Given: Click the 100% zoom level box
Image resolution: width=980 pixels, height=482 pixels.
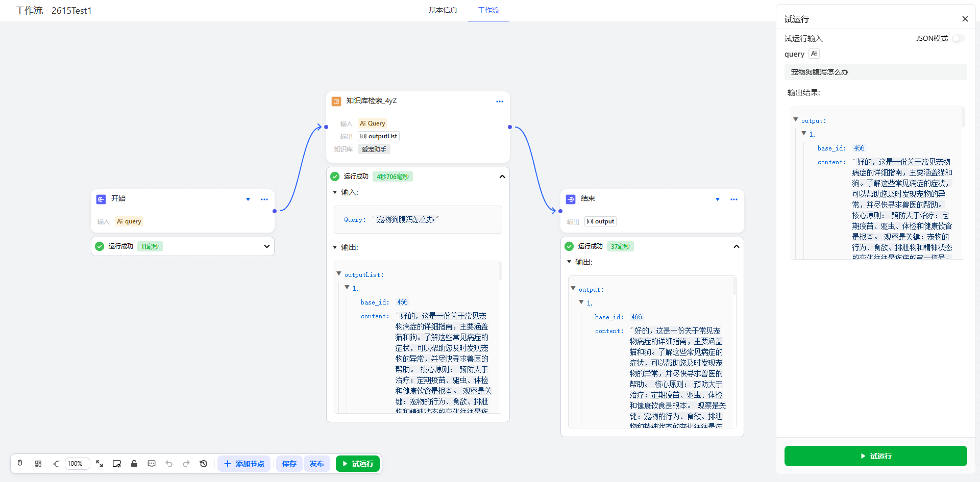Looking at the screenshot, I should (76, 464).
